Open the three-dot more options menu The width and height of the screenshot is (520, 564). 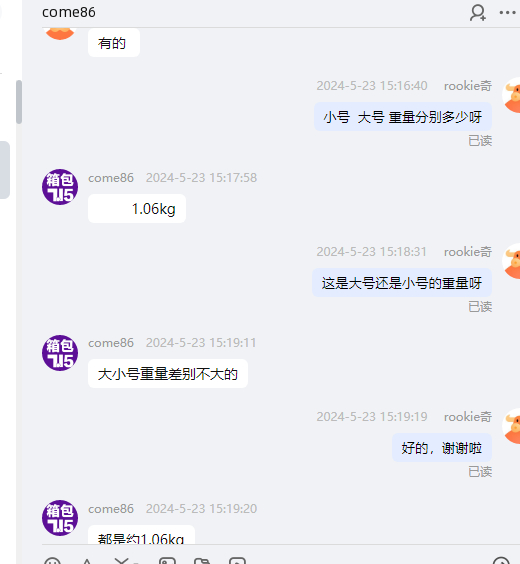(507, 13)
